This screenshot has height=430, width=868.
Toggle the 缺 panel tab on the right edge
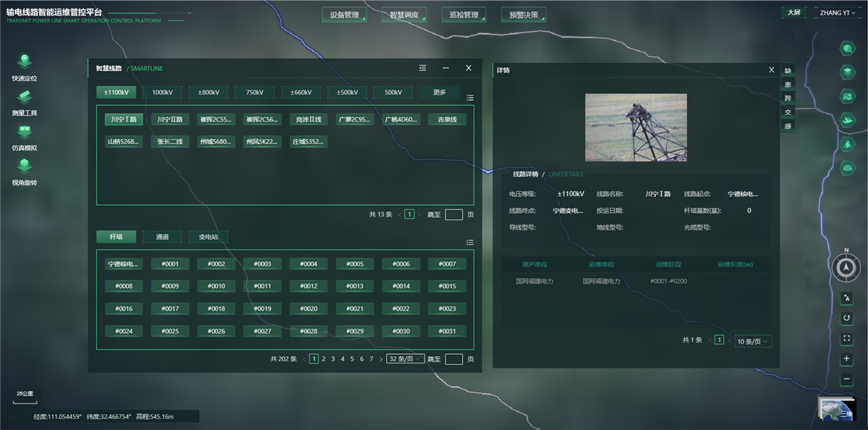788,70
